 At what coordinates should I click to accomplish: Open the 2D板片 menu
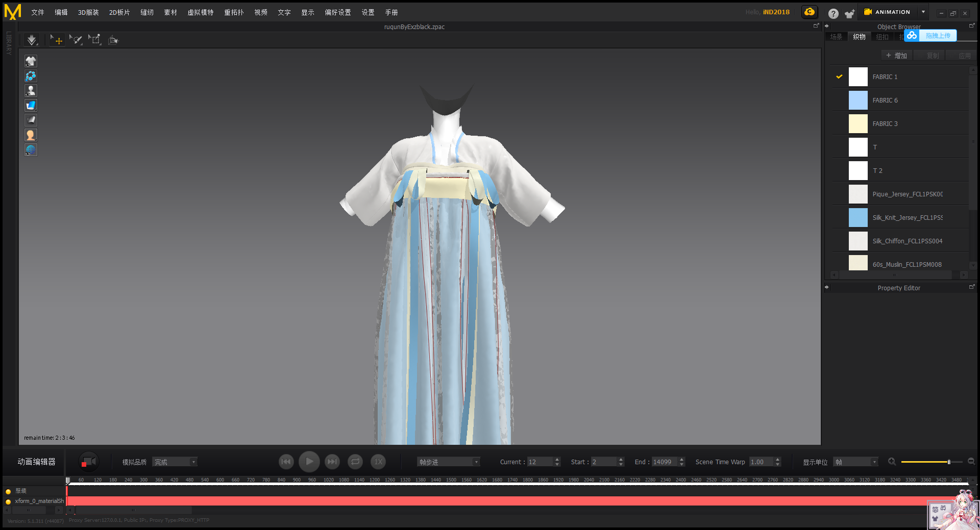pyautogui.click(x=119, y=12)
